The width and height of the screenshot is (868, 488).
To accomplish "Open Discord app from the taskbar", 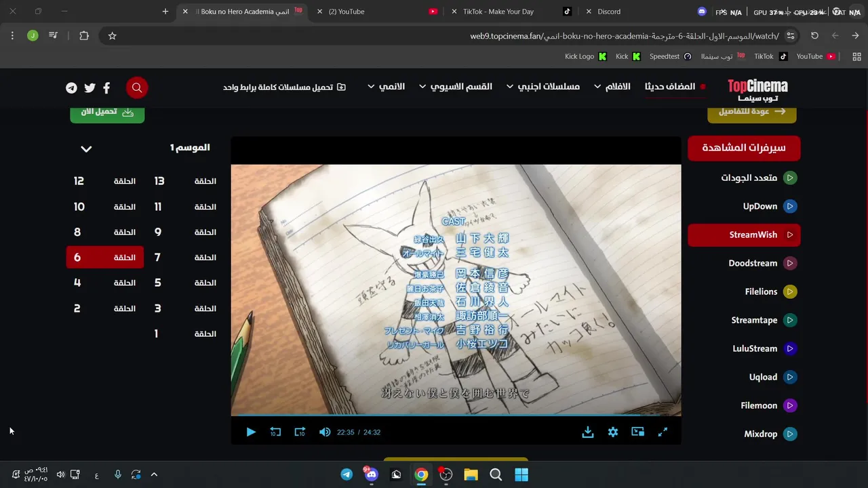I will (371, 474).
